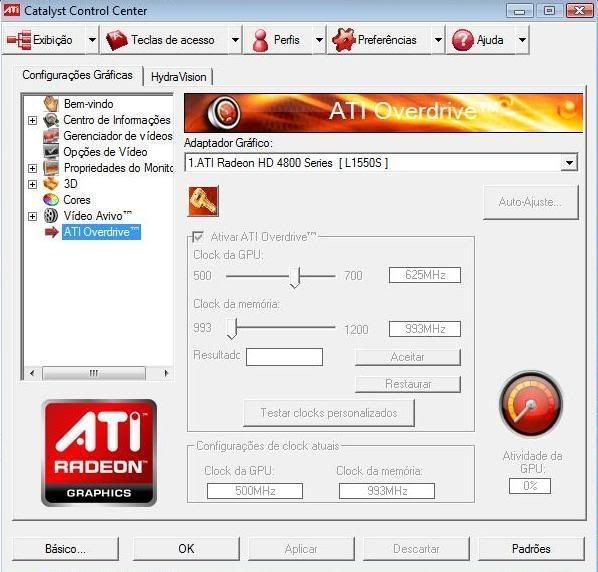598x572 pixels.
Task: Click the Ajuda question mark icon
Action: click(x=463, y=40)
